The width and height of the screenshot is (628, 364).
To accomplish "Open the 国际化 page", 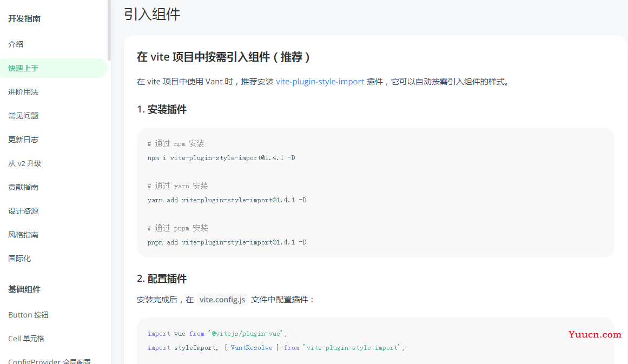I will pos(19,259).
